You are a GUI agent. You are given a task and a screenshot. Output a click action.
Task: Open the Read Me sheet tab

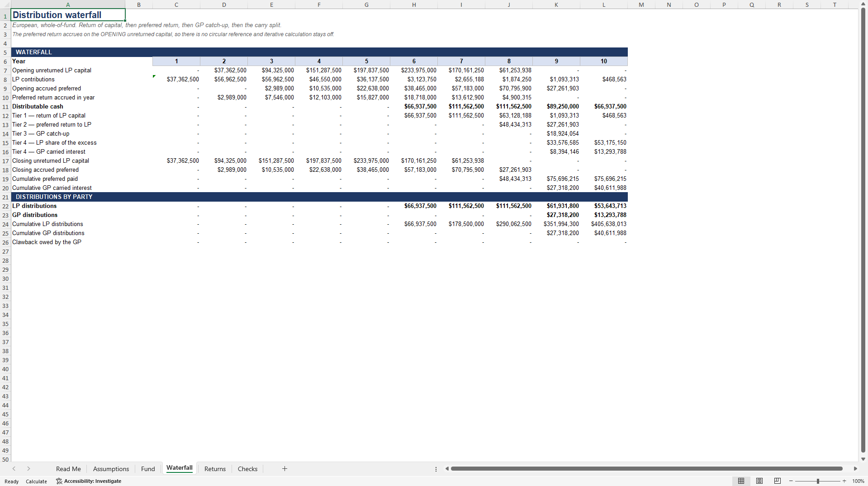(x=68, y=469)
